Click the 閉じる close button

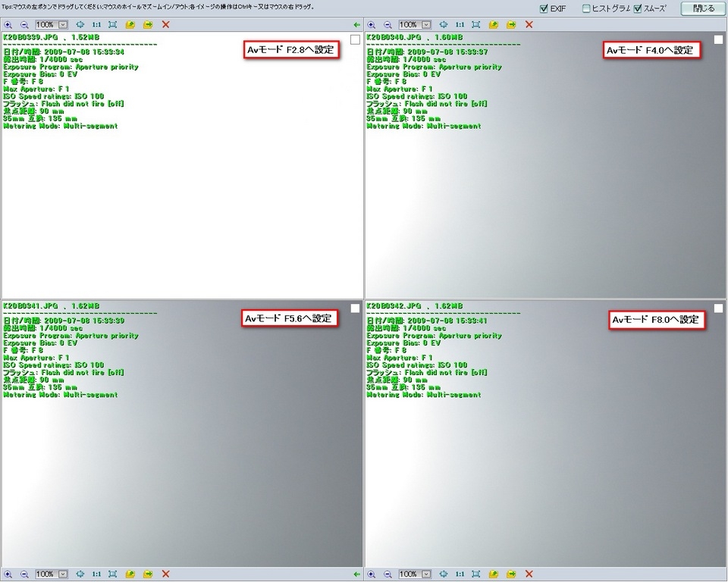(x=704, y=8)
